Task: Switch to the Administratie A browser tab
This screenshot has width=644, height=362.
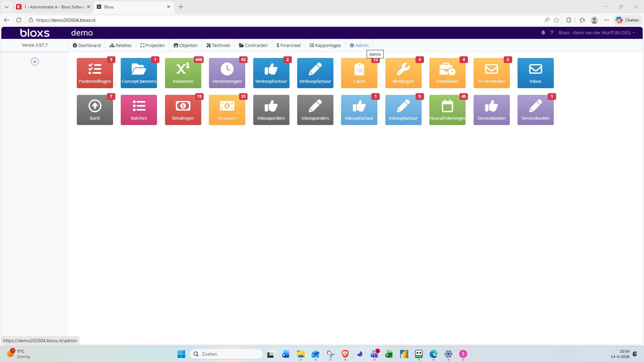Action: coord(54,7)
